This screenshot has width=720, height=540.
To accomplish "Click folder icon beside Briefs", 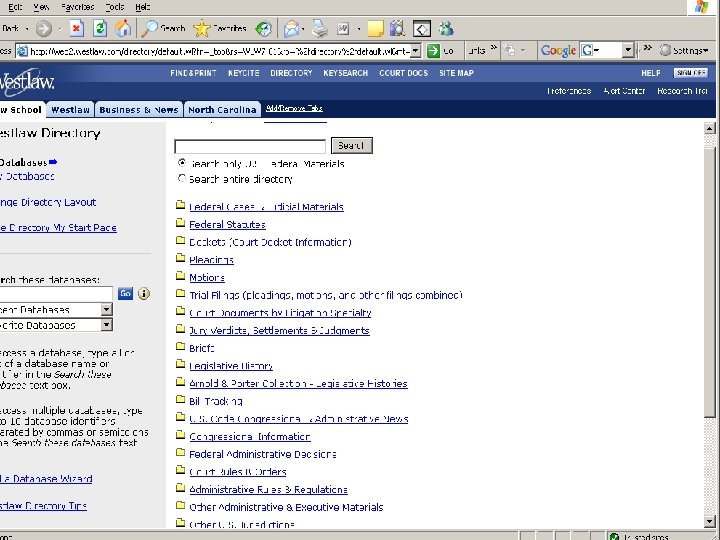I will (180, 347).
